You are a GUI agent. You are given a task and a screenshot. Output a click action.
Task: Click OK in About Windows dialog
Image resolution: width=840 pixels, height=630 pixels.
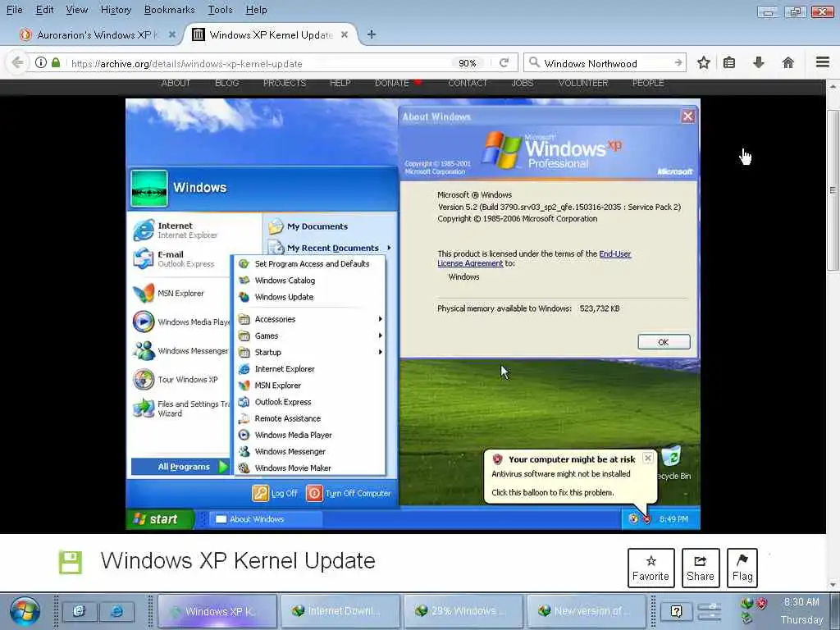(x=663, y=342)
